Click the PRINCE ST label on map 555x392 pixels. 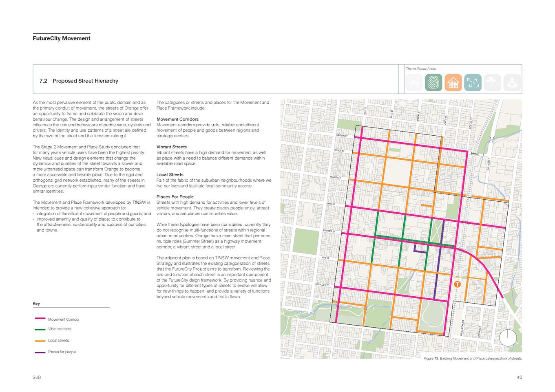click(x=339, y=150)
